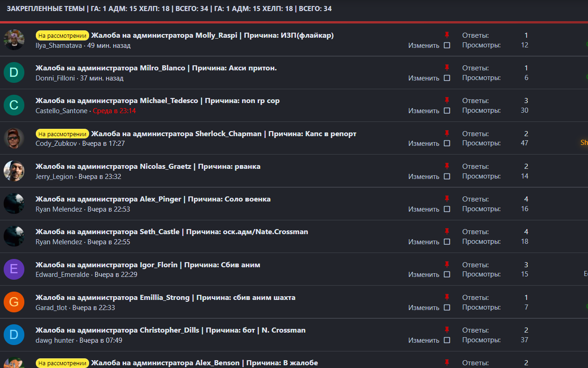The height and width of the screenshot is (368, 588).
Task: Click the pin icon on Igor_Florin thread row
Action: [447, 264]
